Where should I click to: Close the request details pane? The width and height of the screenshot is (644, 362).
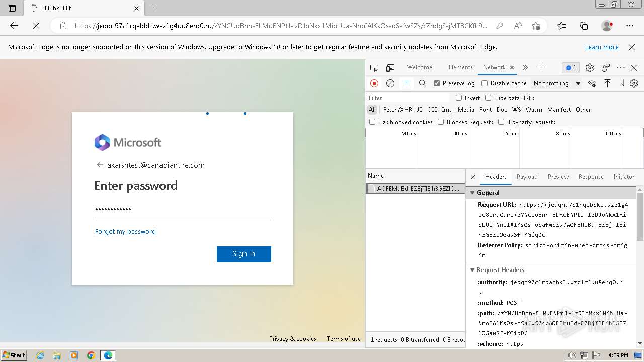[472, 177]
